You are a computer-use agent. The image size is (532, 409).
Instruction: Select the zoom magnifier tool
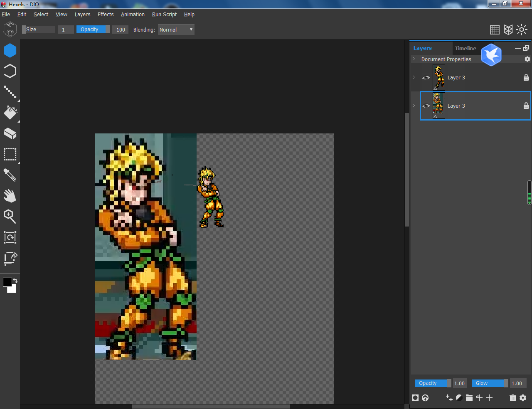point(10,217)
